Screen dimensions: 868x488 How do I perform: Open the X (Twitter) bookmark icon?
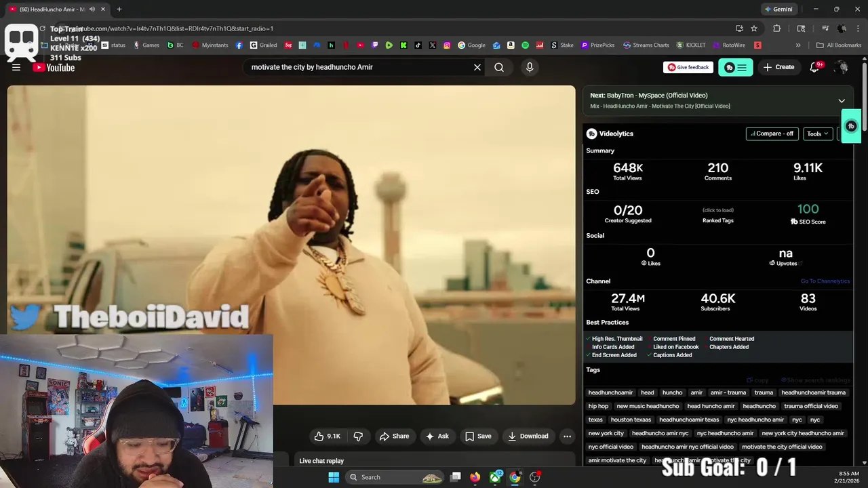[432, 45]
